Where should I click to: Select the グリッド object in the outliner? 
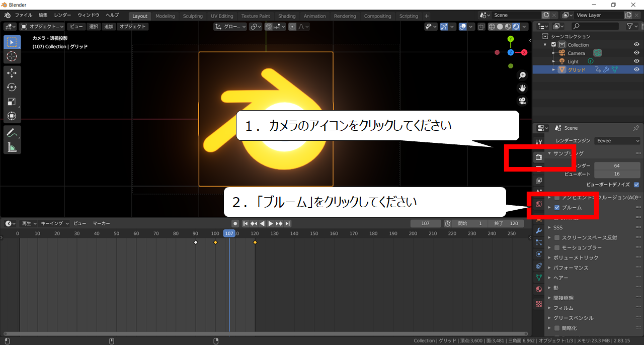[577, 70]
